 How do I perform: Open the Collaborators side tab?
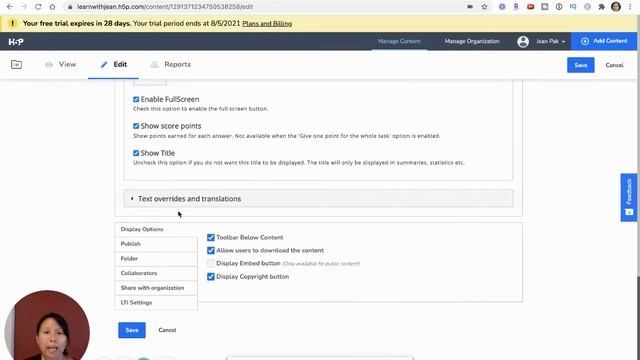tap(156, 273)
